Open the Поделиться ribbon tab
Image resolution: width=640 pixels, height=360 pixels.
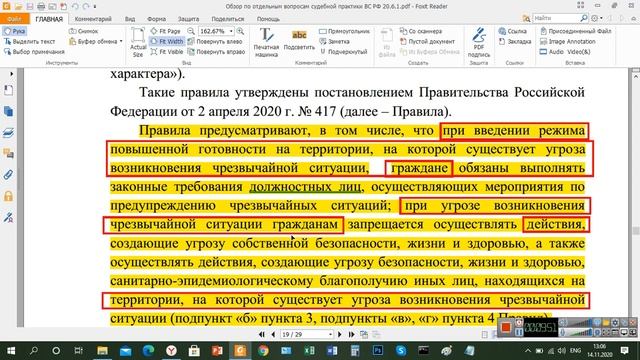tap(228, 19)
